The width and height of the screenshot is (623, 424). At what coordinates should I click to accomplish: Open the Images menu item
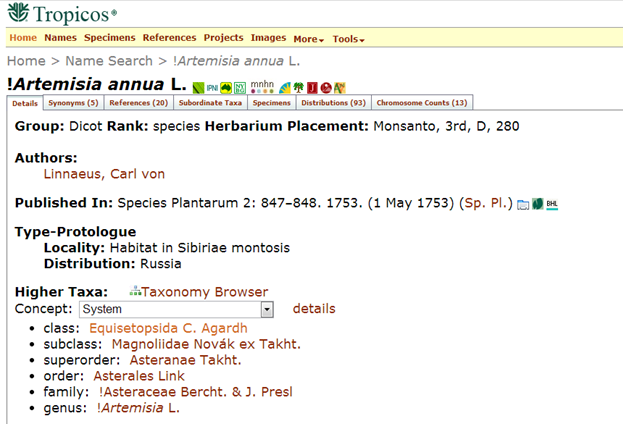(268, 38)
